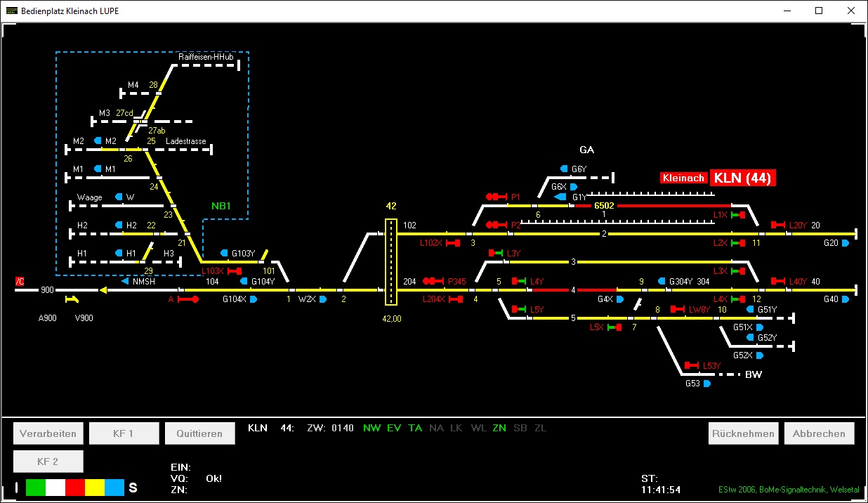Select the L40Y red signal symbol
The width and height of the screenshot is (868, 503).
pos(778,281)
